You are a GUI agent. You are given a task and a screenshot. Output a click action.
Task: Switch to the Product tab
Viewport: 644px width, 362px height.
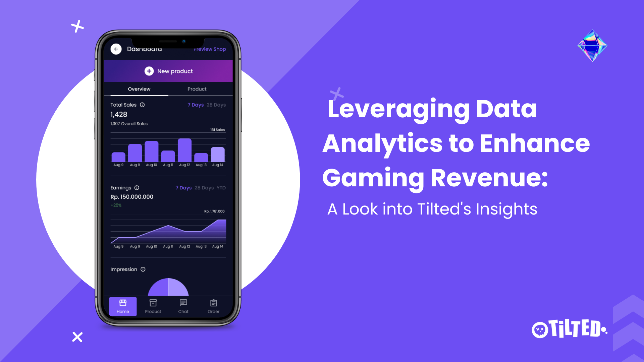[x=196, y=89]
